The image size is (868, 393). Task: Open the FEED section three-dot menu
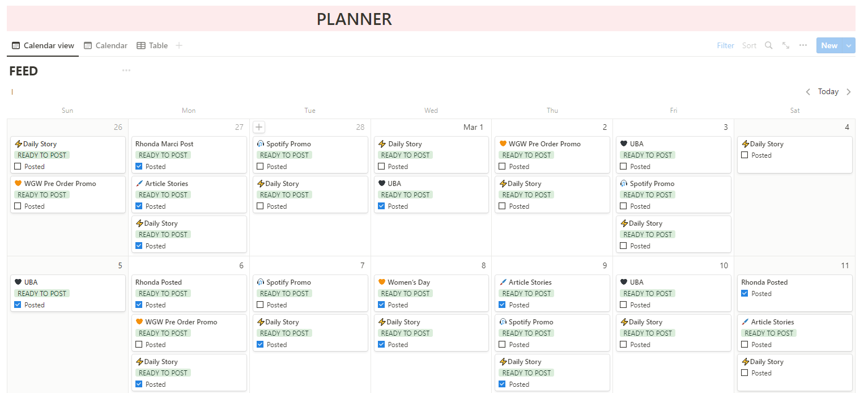[x=126, y=70]
